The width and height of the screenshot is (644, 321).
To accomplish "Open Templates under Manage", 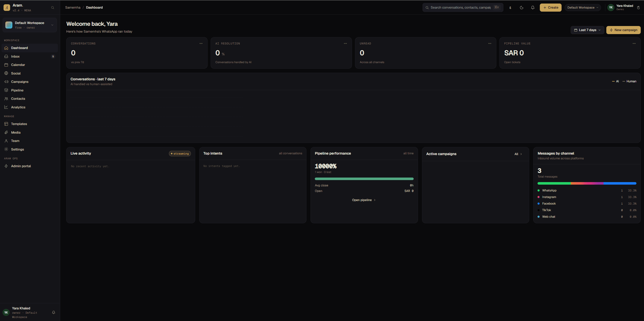I will click(x=30, y=124).
